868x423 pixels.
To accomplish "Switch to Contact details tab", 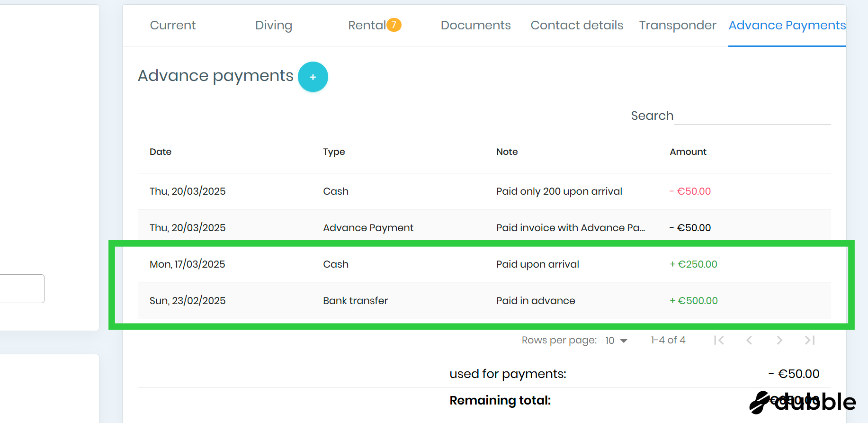I will [x=576, y=25].
